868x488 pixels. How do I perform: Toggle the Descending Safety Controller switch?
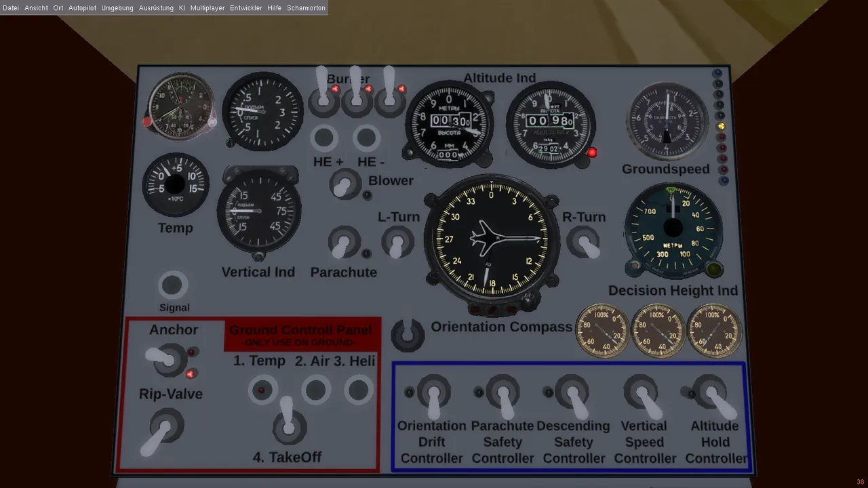[574, 396]
